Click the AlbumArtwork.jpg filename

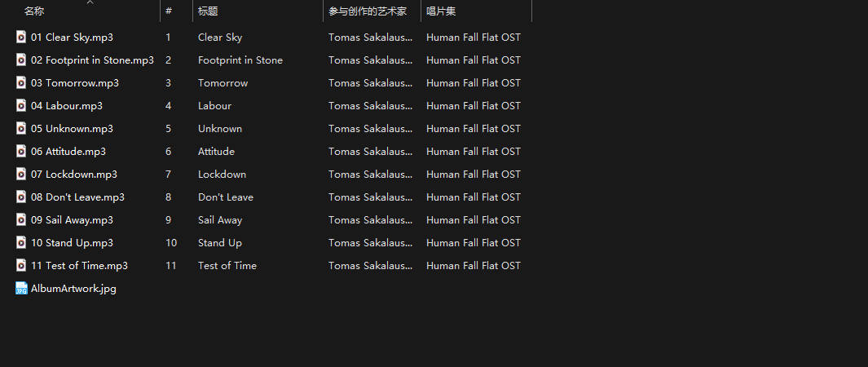[x=73, y=289]
